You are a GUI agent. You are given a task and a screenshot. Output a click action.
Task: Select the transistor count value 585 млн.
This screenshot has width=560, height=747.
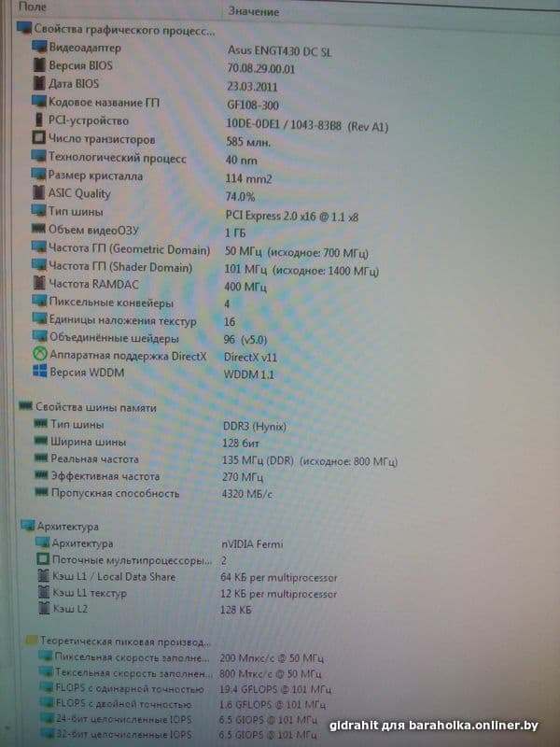[248, 142]
